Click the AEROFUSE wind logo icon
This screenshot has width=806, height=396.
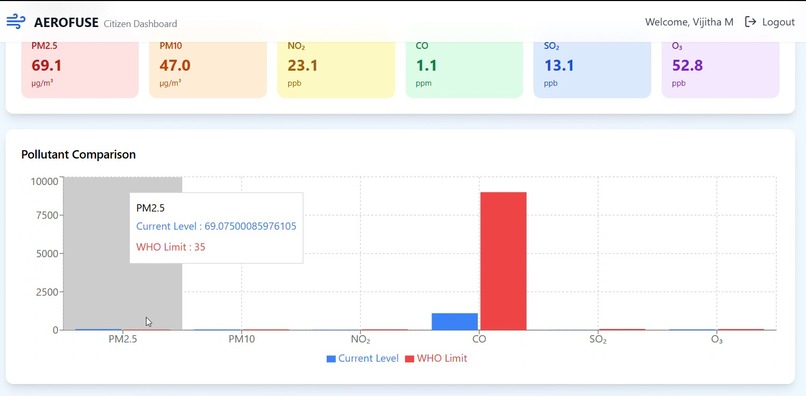click(x=16, y=22)
